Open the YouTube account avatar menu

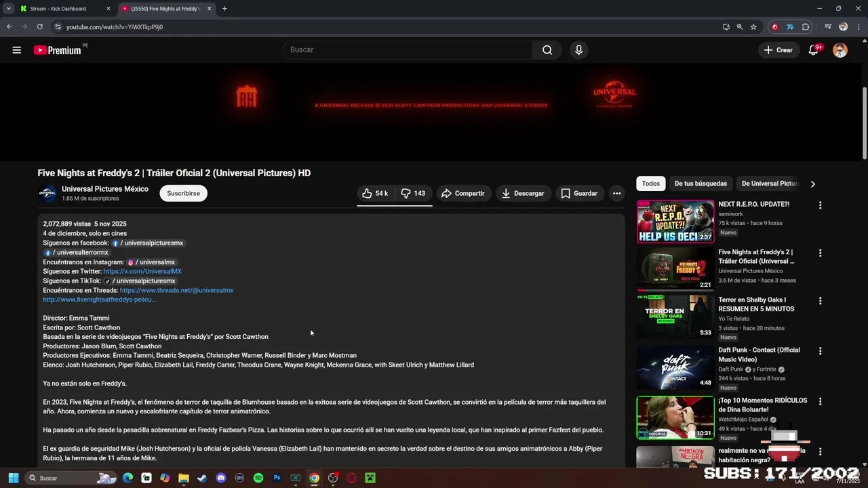click(840, 50)
